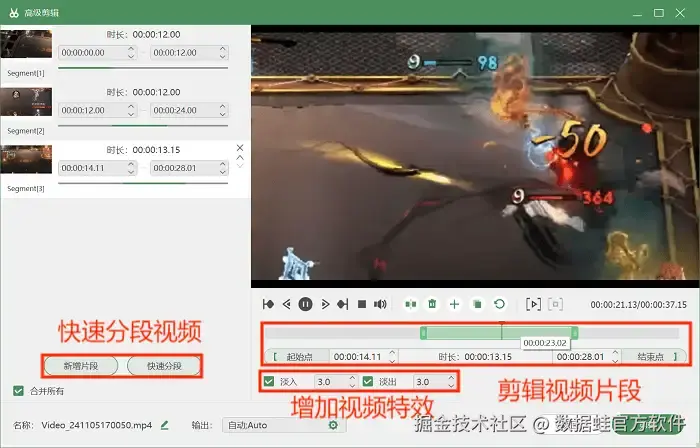Step forward one frame
This screenshot has width=700, height=448.
[x=325, y=304]
